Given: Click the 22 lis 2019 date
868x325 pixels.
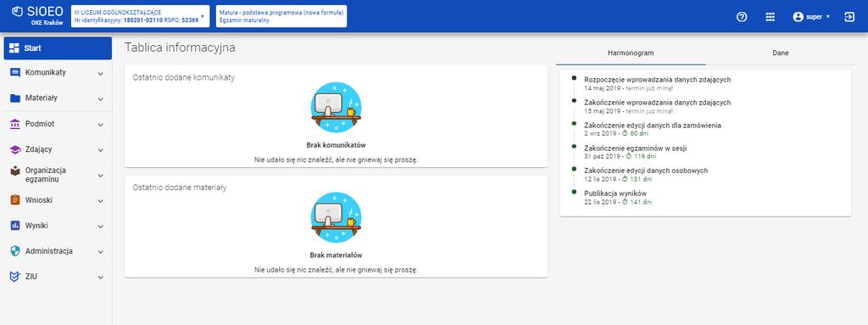Looking at the screenshot, I should click(x=600, y=202).
